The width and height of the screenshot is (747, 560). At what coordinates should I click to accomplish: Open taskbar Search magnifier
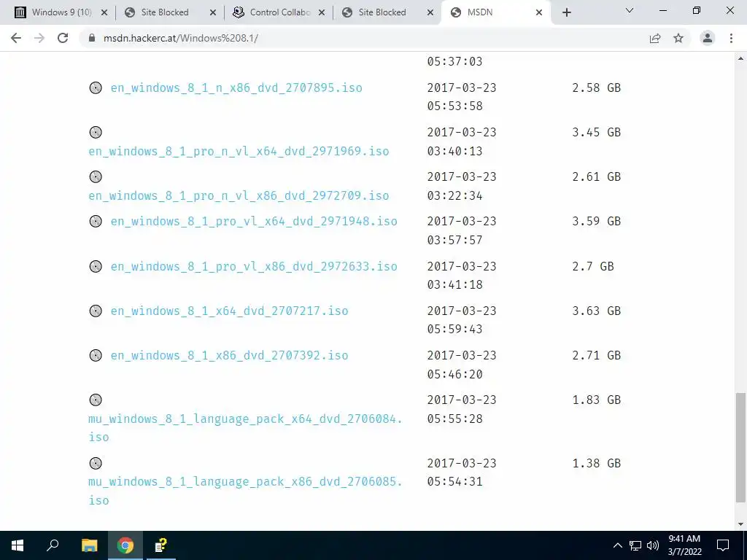pos(53,545)
